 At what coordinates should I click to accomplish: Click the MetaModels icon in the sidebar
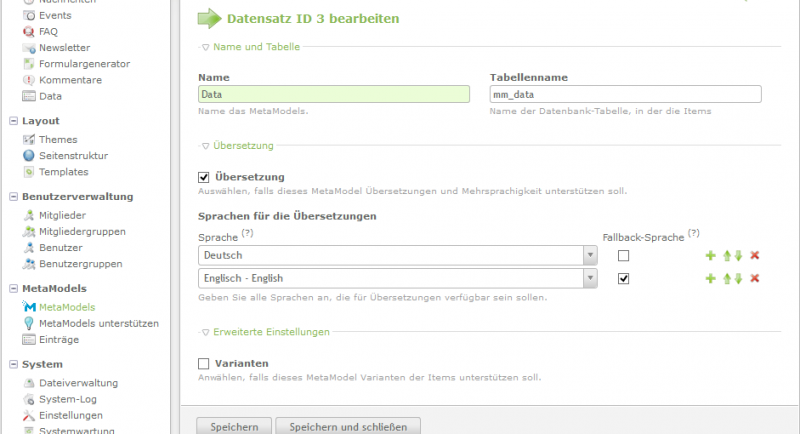(x=28, y=307)
